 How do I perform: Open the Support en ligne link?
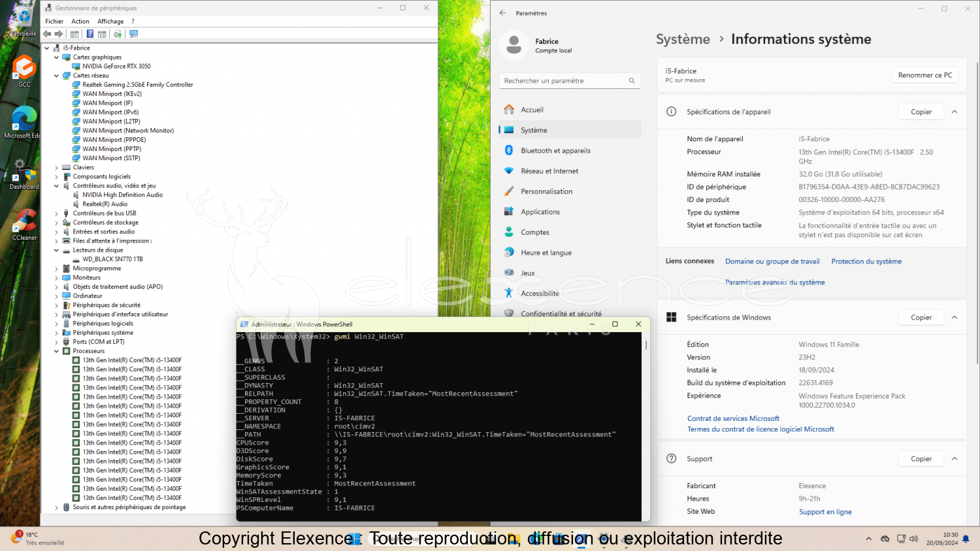pyautogui.click(x=825, y=512)
